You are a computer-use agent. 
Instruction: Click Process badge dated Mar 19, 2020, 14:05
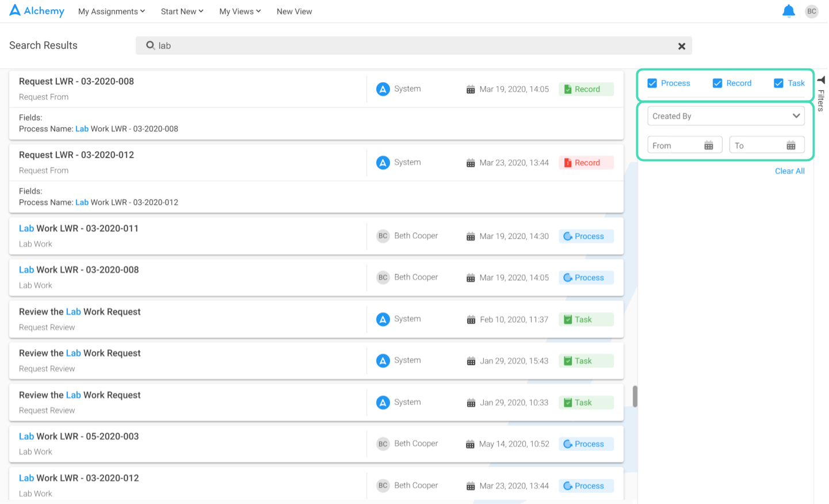click(x=586, y=278)
